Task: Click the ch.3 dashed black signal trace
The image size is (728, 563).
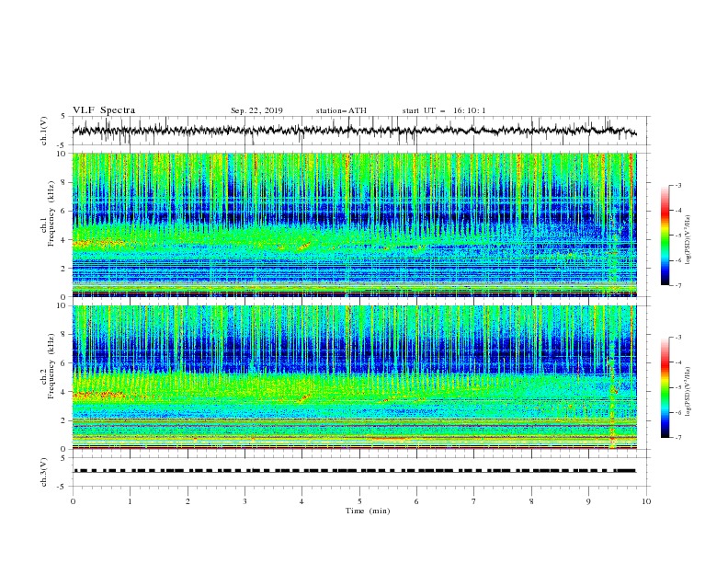Action: click(x=354, y=471)
